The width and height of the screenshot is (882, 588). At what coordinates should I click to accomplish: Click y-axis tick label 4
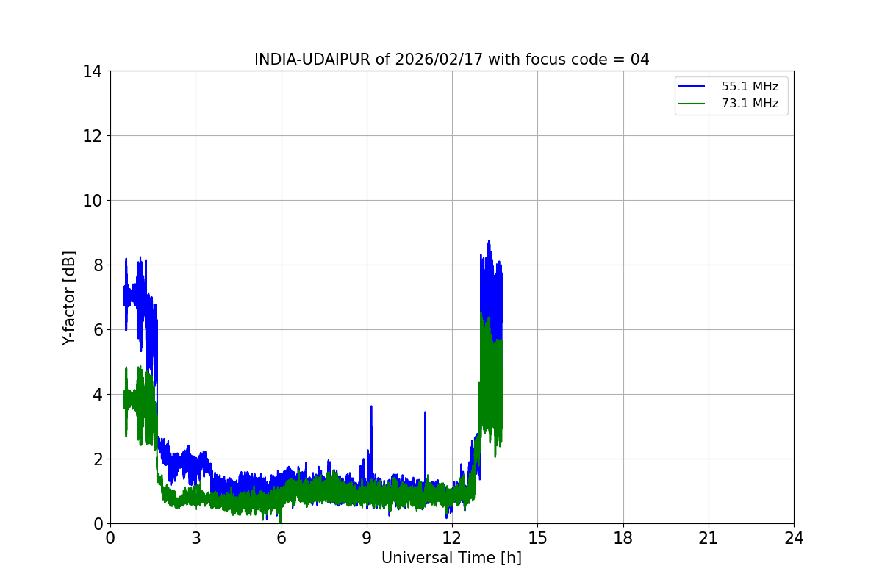(98, 395)
